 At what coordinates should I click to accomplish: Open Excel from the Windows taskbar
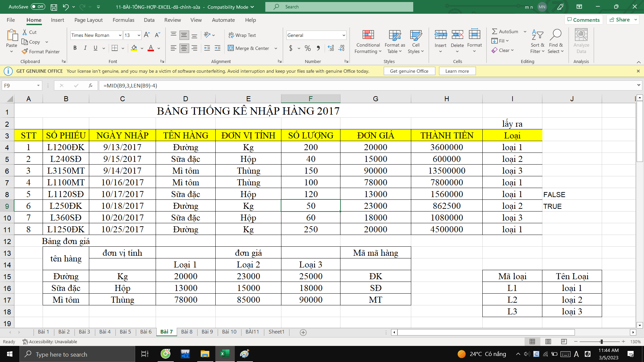pyautogui.click(x=225, y=354)
